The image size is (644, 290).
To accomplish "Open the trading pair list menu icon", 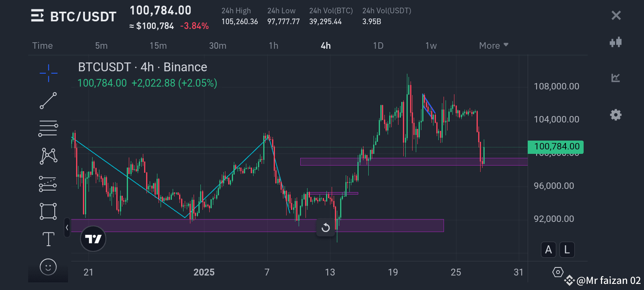I will 37,16.
